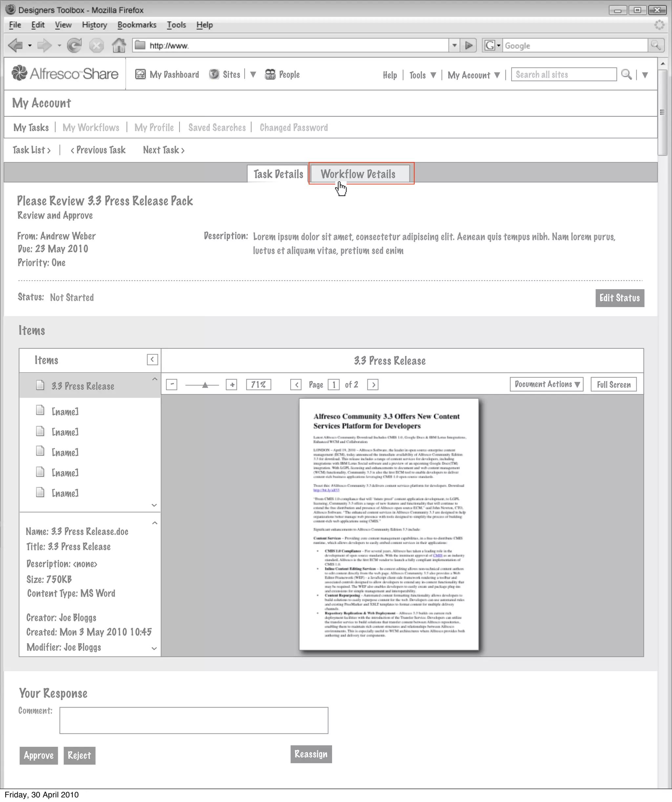This screenshot has width=672, height=802.
Task: Click the Approve button
Action: tap(39, 755)
